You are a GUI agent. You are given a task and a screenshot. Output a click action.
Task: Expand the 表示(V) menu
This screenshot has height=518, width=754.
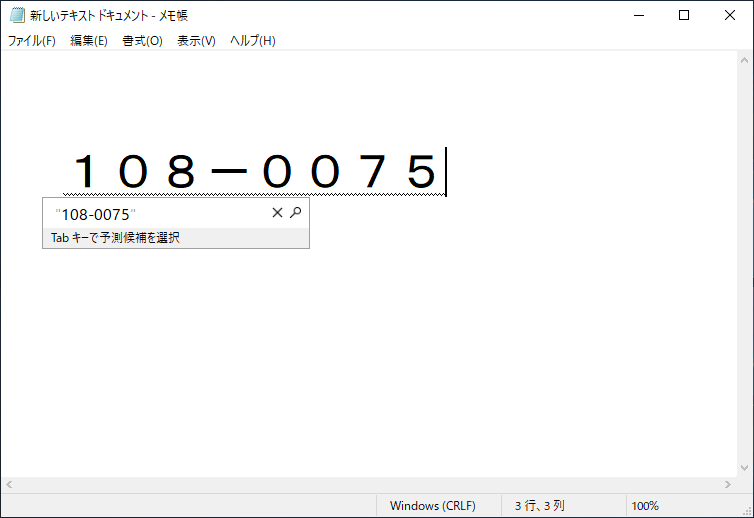coord(196,41)
